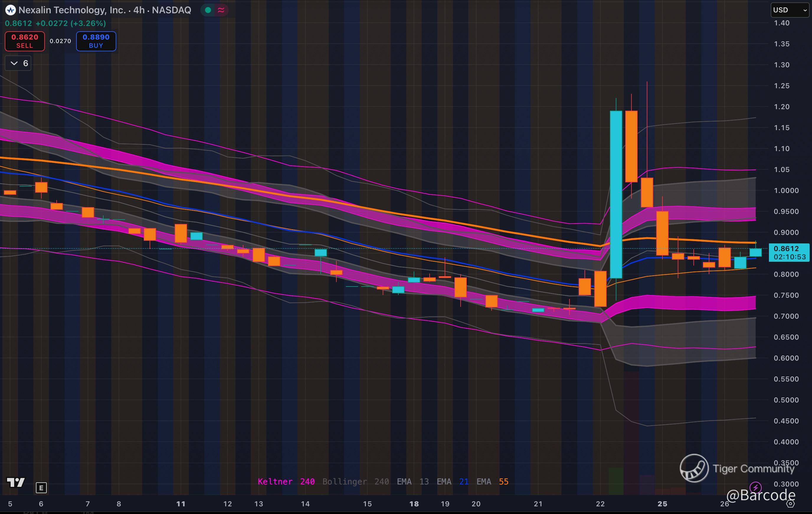Click the date 18 on time axis
812x514 pixels.
coord(414,504)
